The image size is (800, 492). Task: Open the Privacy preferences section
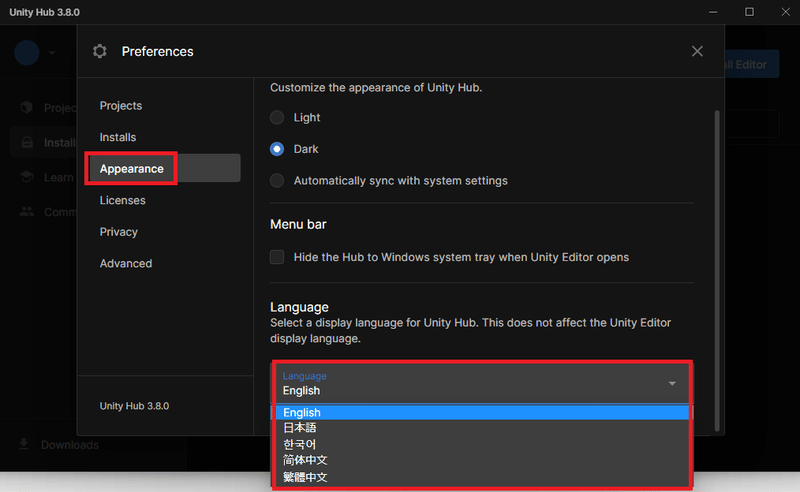(x=118, y=232)
